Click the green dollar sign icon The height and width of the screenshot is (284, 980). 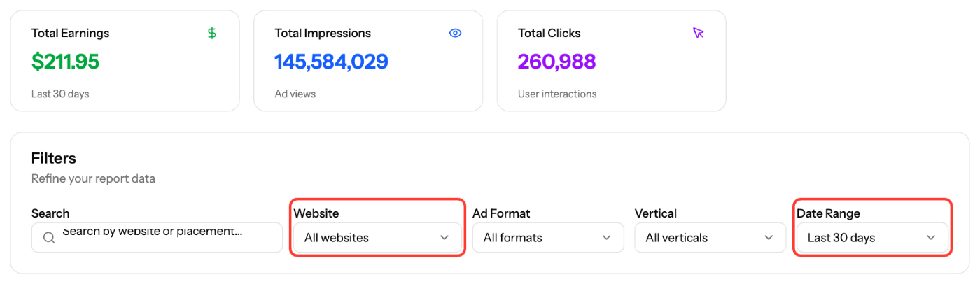(212, 33)
